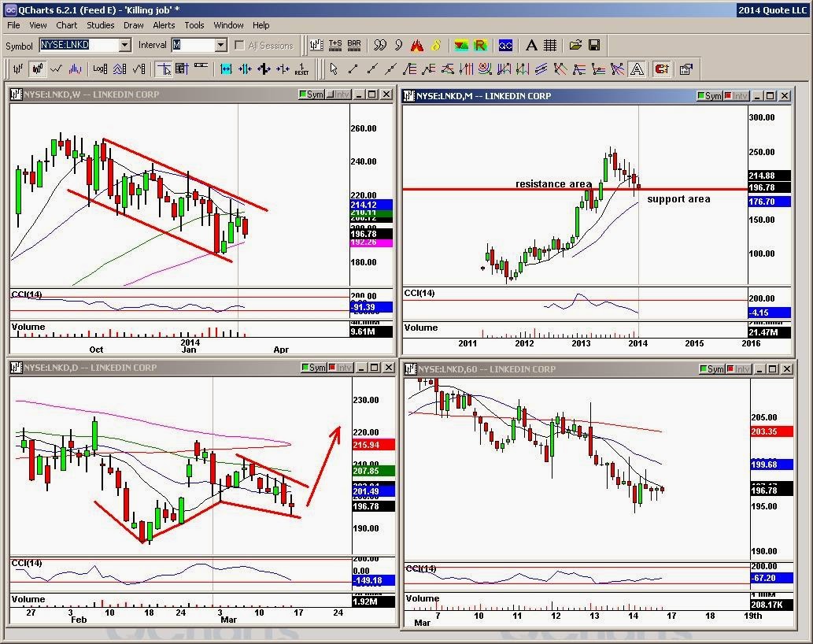
Task: Click the yellow delta symbol icon
Action: (x=436, y=46)
